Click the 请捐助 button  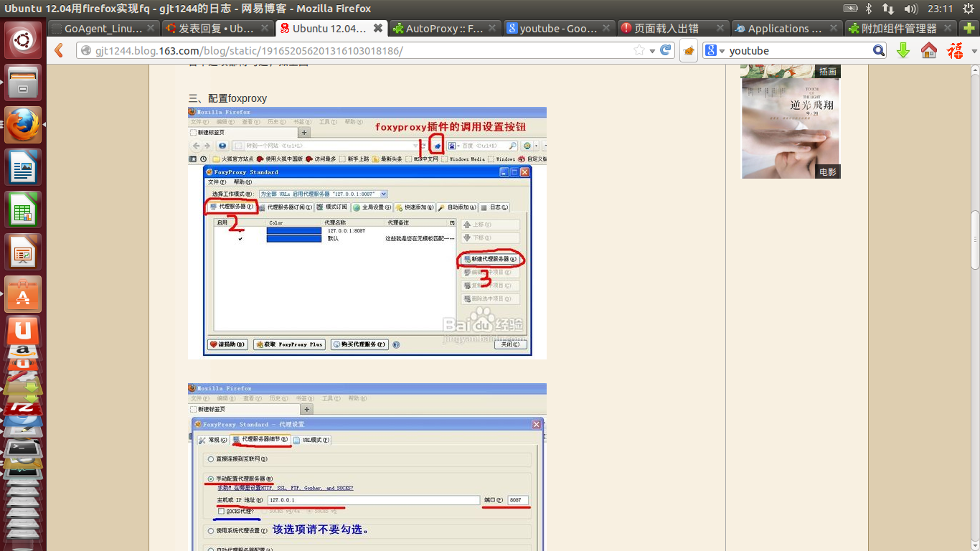[x=227, y=344]
